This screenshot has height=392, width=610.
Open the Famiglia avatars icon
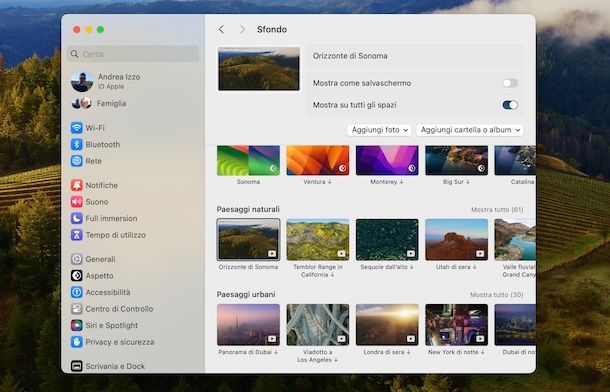point(82,103)
